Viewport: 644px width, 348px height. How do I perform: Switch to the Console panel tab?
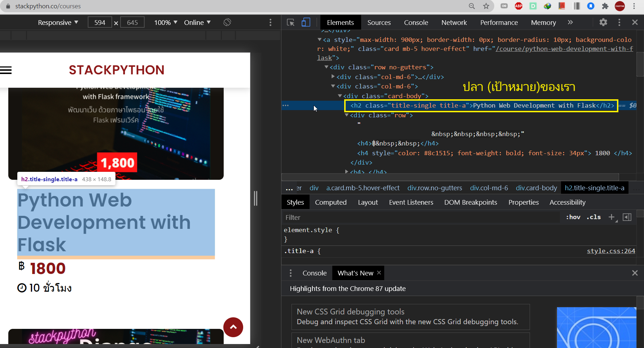[416, 22]
